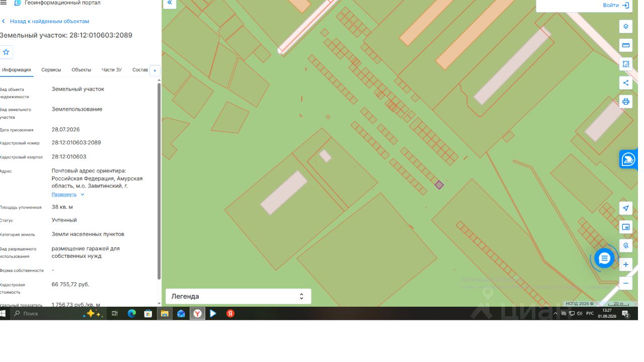Image resolution: width=644 pixels, height=362 pixels.
Task: Collapse the side panel with double chevron
Action: pos(170,3)
